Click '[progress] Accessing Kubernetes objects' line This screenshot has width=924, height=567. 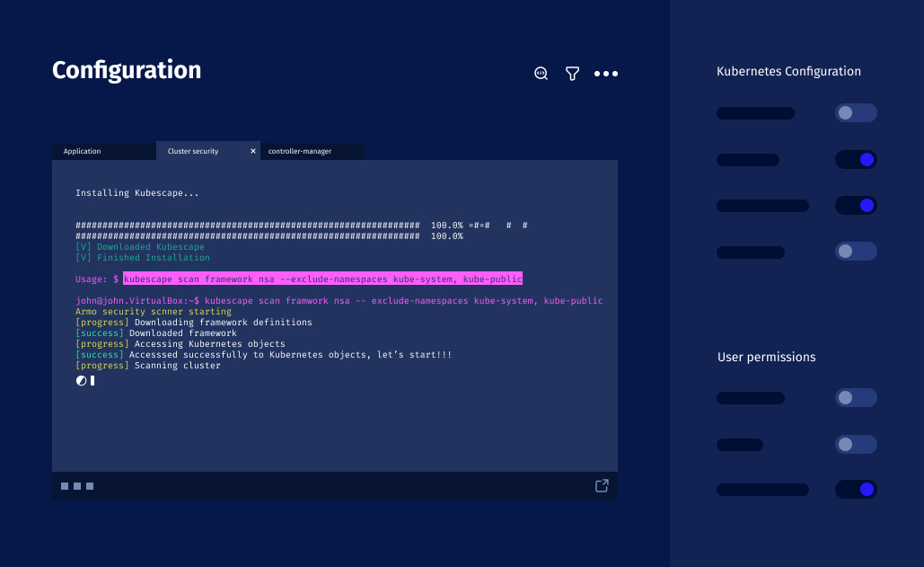coord(180,343)
